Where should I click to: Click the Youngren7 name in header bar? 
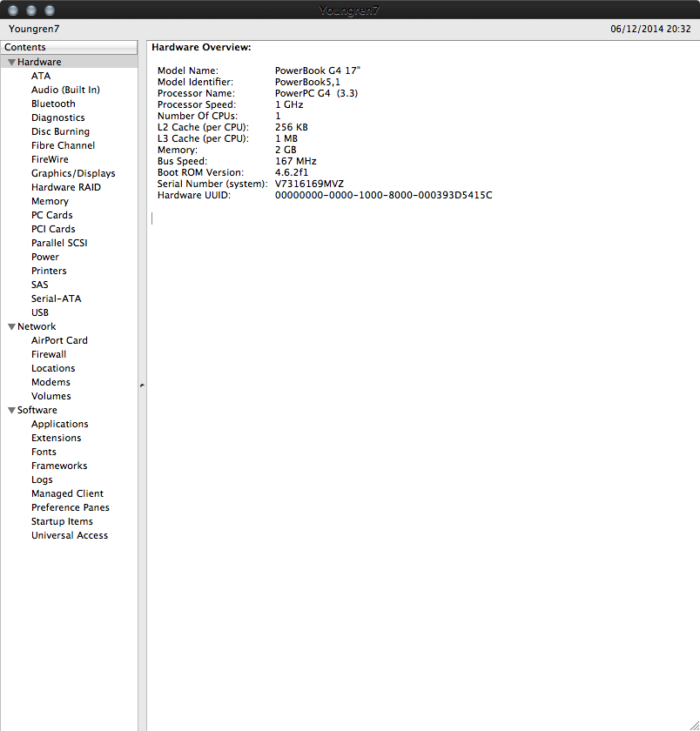pos(34,29)
